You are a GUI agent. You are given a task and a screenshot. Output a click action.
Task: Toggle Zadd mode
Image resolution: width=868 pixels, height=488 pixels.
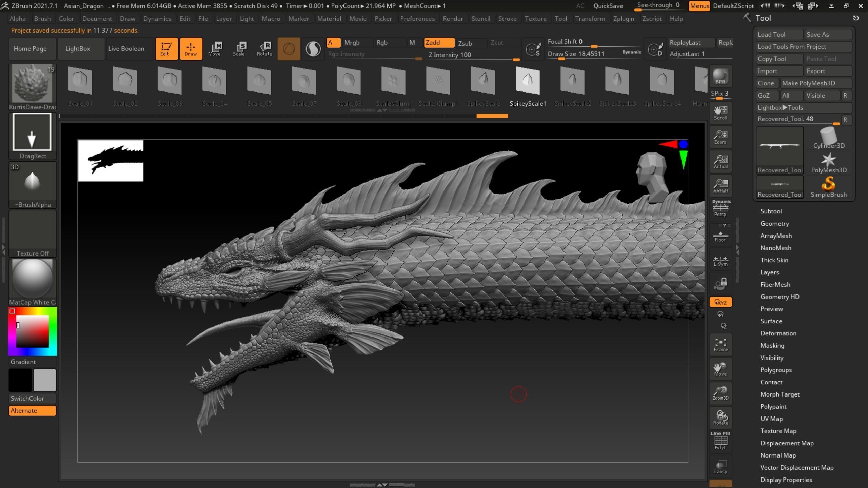439,43
